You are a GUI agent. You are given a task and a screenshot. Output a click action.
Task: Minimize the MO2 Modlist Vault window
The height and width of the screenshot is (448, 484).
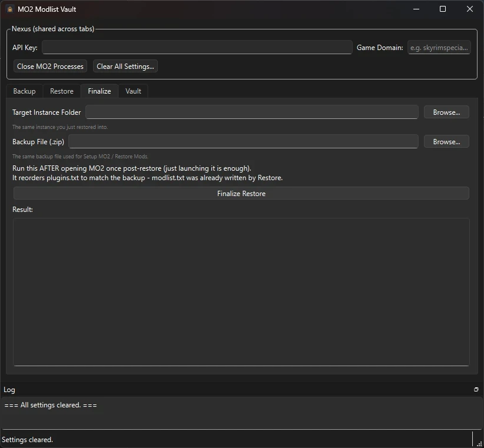416,9
